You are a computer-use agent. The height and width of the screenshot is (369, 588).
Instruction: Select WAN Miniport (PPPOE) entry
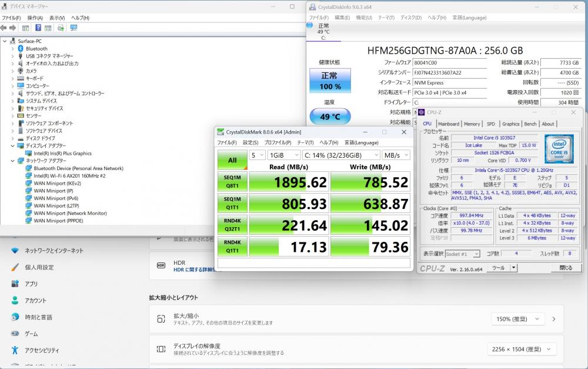point(58,221)
